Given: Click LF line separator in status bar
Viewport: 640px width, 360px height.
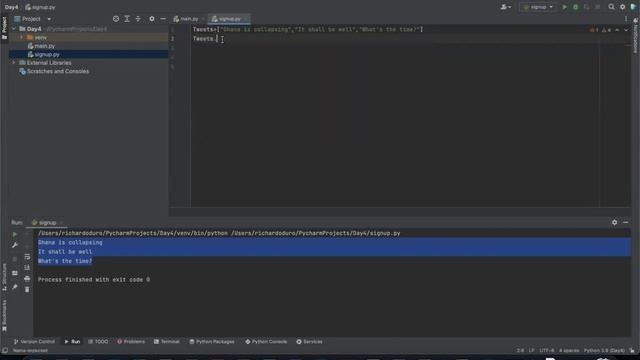Looking at the screenshot, I should click(x=531, y=350).
